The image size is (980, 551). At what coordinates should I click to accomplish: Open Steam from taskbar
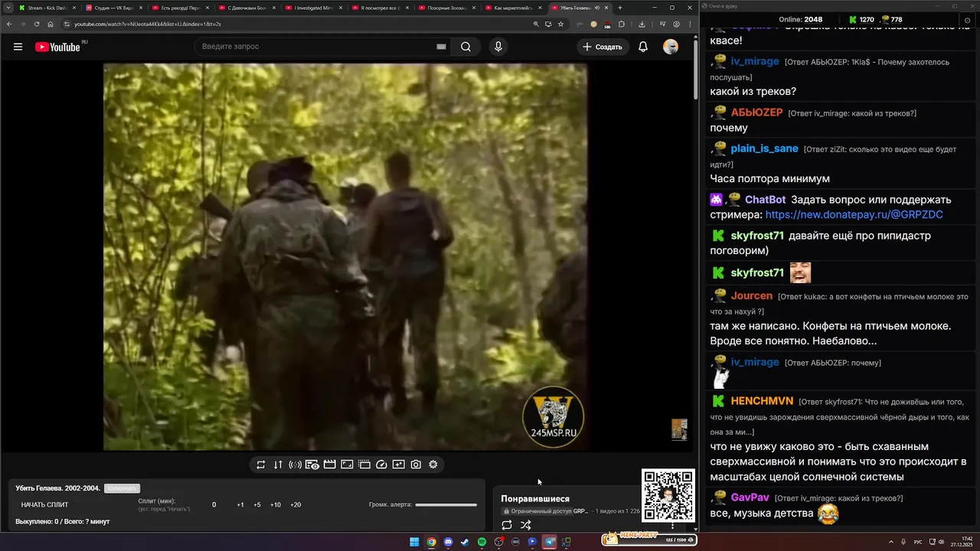[x=465, y=542]
